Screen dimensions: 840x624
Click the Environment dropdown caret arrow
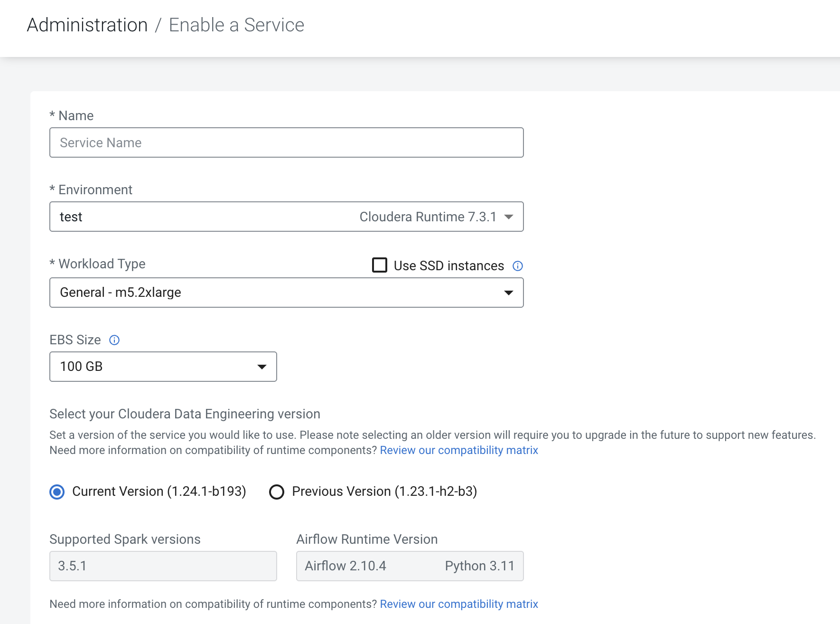point(509,217)
